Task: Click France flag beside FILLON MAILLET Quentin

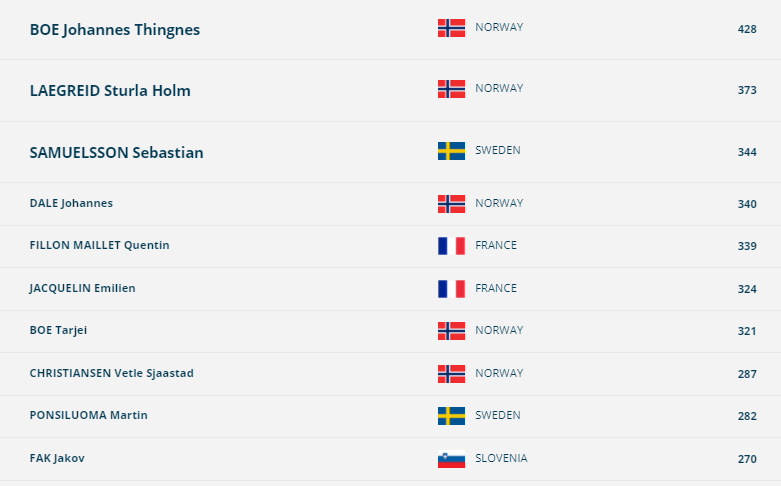Action: click(x=451, y=246)
